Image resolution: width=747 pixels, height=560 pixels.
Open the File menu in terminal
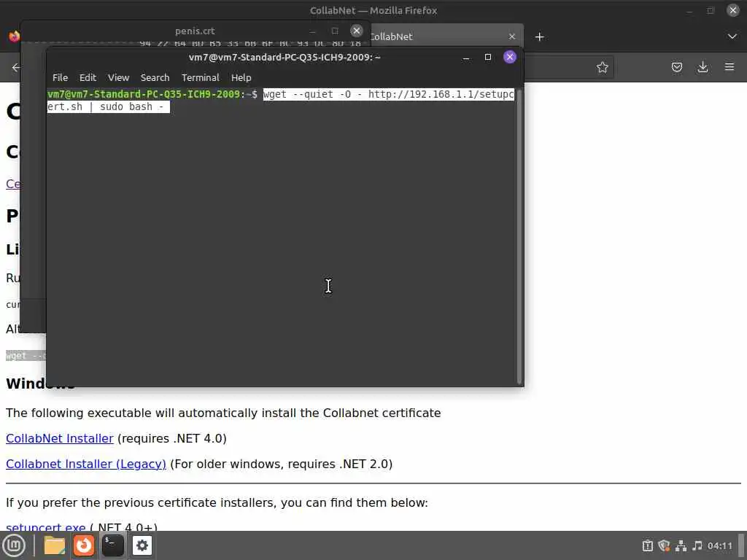(60, 77)
